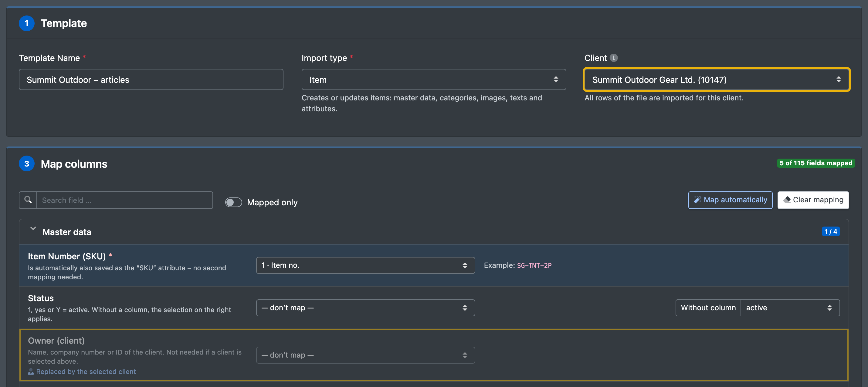This screenshot has width=868, height=387.
Task: Open Item Number (SKU) column dropdown
Action: pos(365,265)
